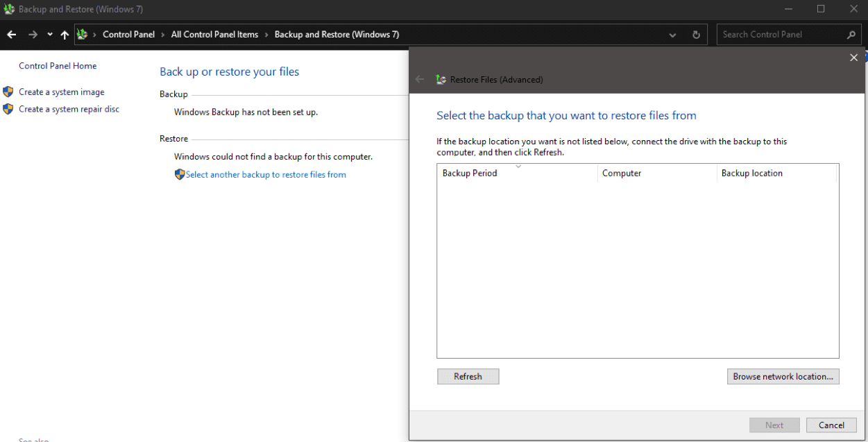Click the Computer column header
Image resolution: width=868 pixels, height=442 pixels.
(622, 173)
